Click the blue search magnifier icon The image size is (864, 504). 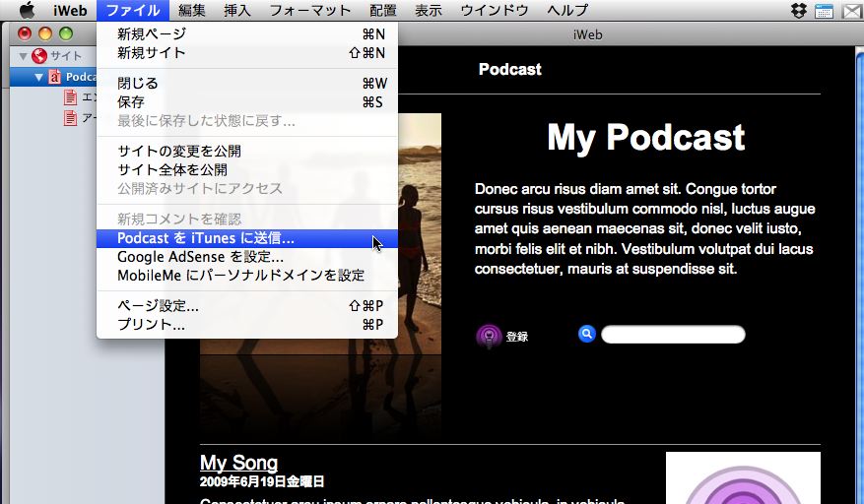coord(587,334)
